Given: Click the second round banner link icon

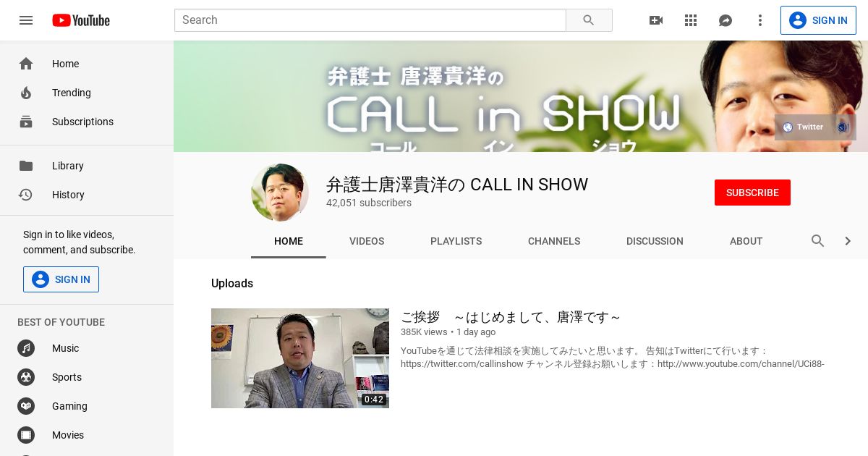Looking at the screenshot, I should click(843, 127).
